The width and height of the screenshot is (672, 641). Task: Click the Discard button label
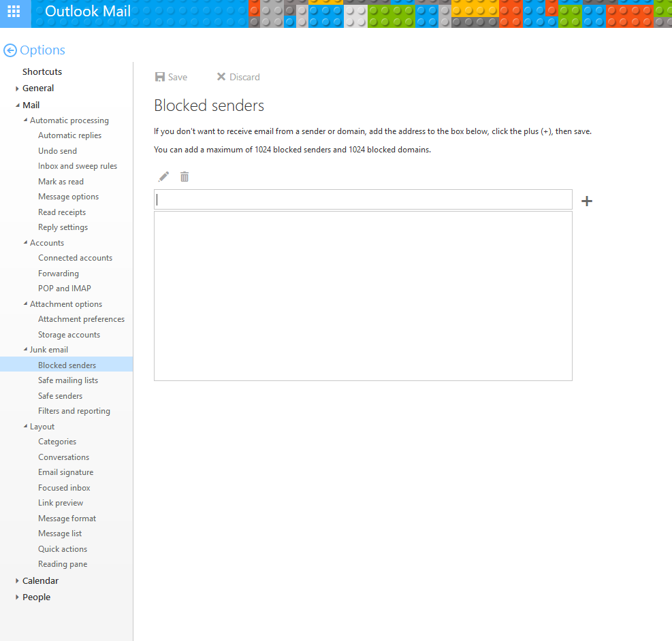[244, 77]
